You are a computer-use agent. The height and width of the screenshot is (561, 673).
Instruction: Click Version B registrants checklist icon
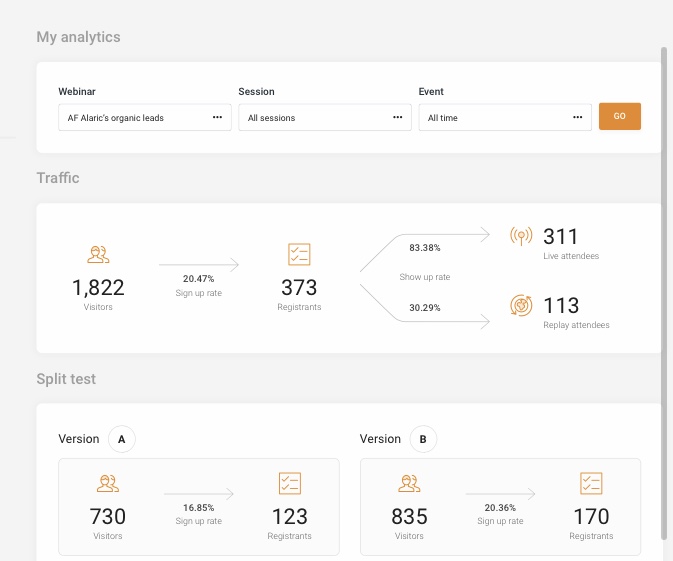592,484
